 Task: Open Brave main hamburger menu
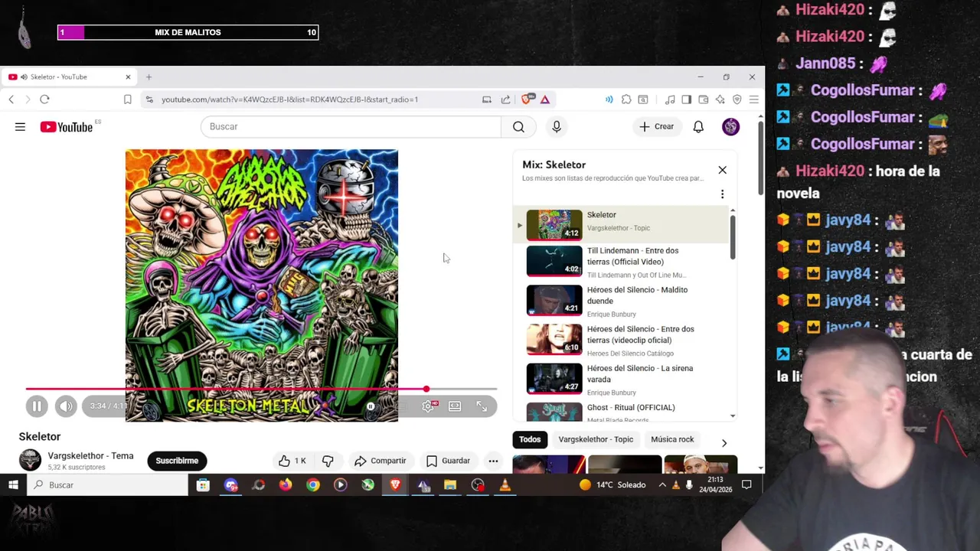click(753, 99)
